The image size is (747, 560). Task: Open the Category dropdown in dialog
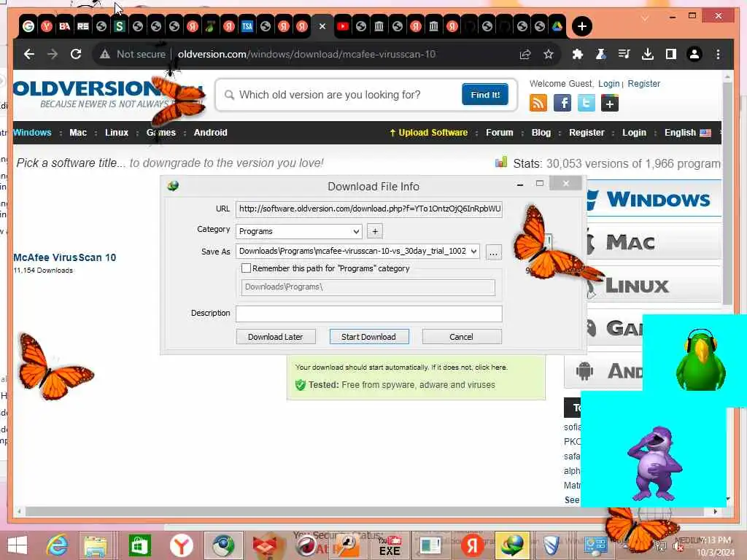pyautogui.click(x=298, y=231)
